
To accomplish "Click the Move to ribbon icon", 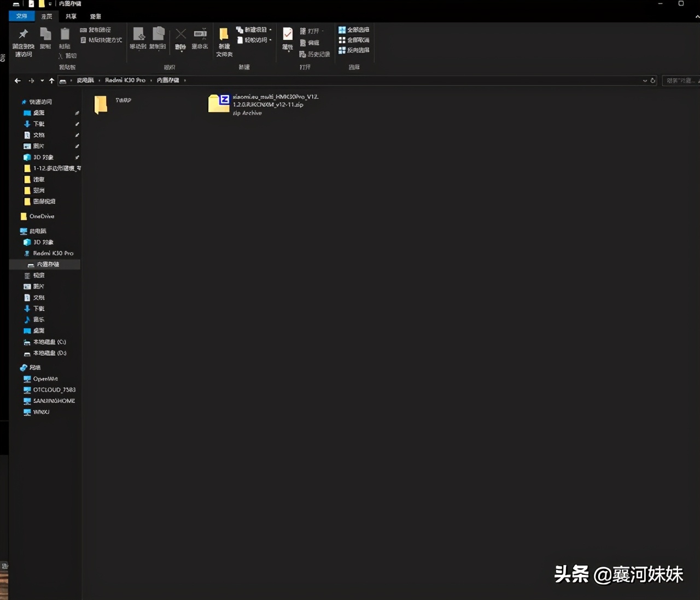I will [138, 35].
